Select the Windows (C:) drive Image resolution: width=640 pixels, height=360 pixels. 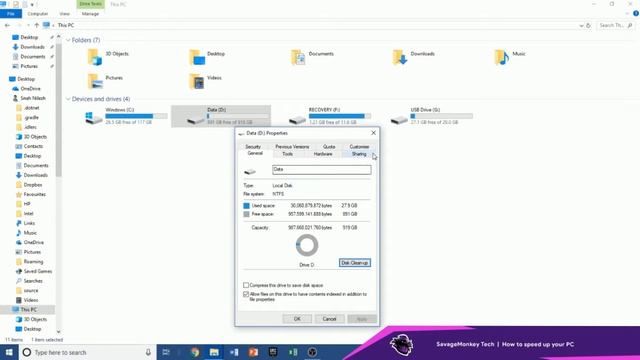[125, 116]
